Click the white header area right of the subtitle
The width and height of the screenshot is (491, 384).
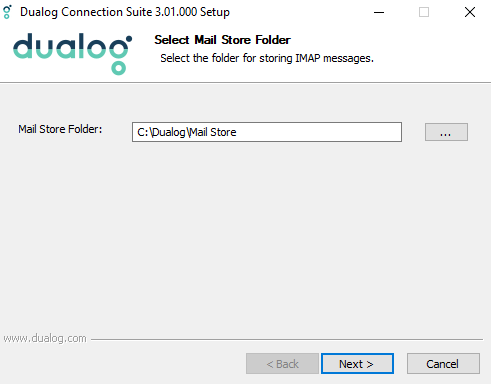click(x=433, y=58)
